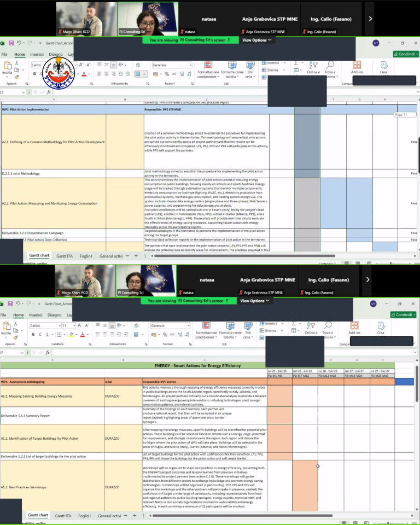Open the Inserisci tab in the lower Excel window
The width and height of the screenshot is (420, 525).
pos(36,315)
